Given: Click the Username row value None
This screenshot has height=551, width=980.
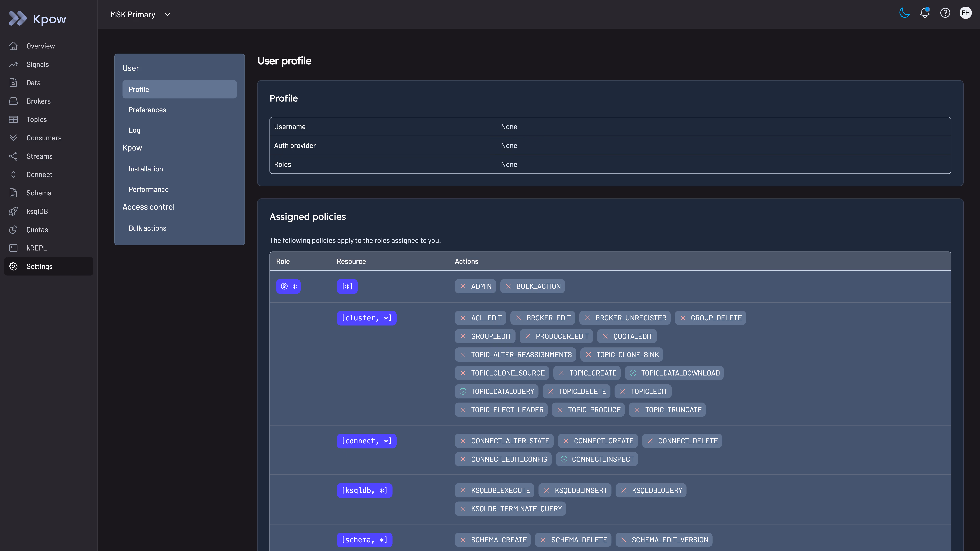Looking at the screenshot, I should coord(509,127).
